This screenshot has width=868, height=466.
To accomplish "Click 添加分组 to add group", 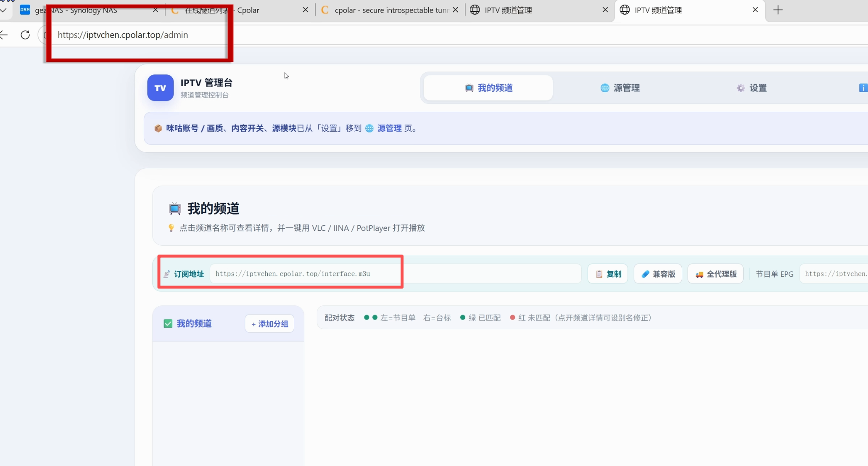I will [x=269, y=324].
